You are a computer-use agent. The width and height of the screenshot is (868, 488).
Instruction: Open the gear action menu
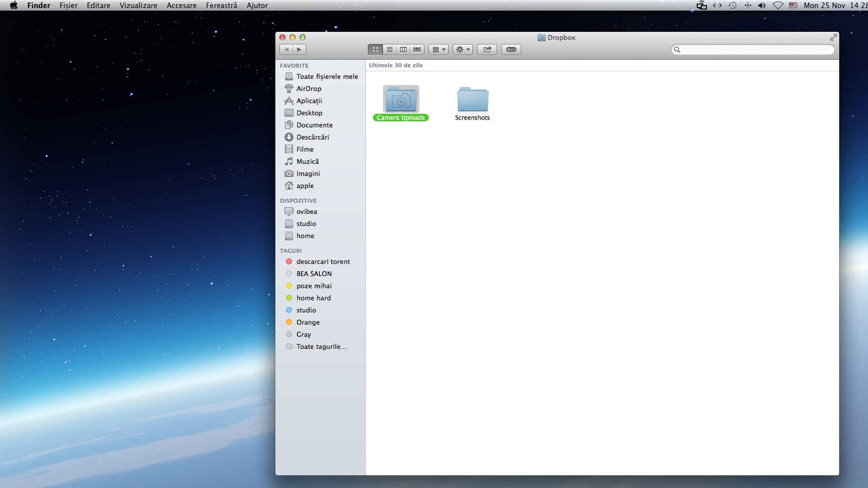[x=463, y=50]
